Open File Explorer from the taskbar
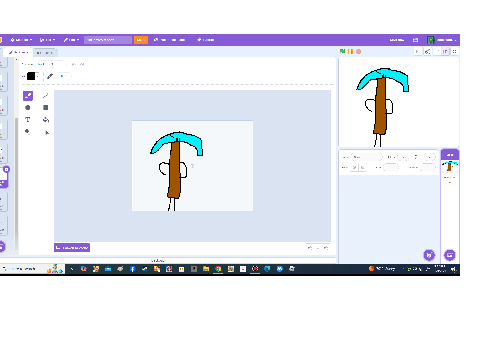Screen dimensions: 480x360 206,269
